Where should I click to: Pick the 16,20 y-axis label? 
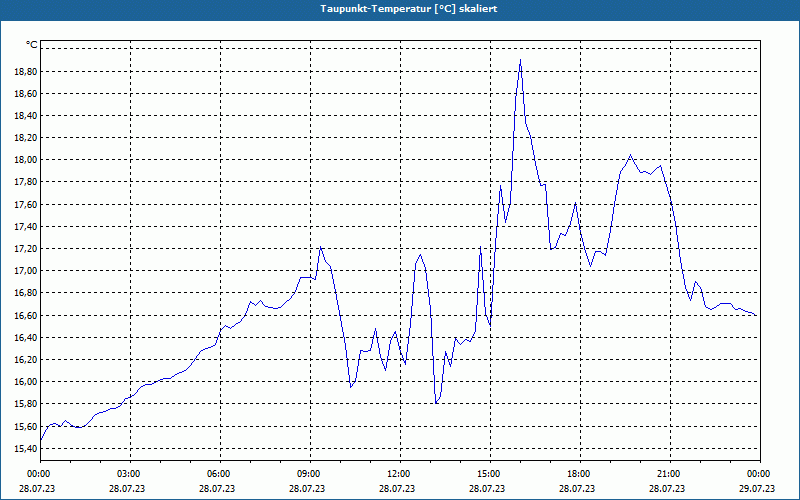click(27, 360)
